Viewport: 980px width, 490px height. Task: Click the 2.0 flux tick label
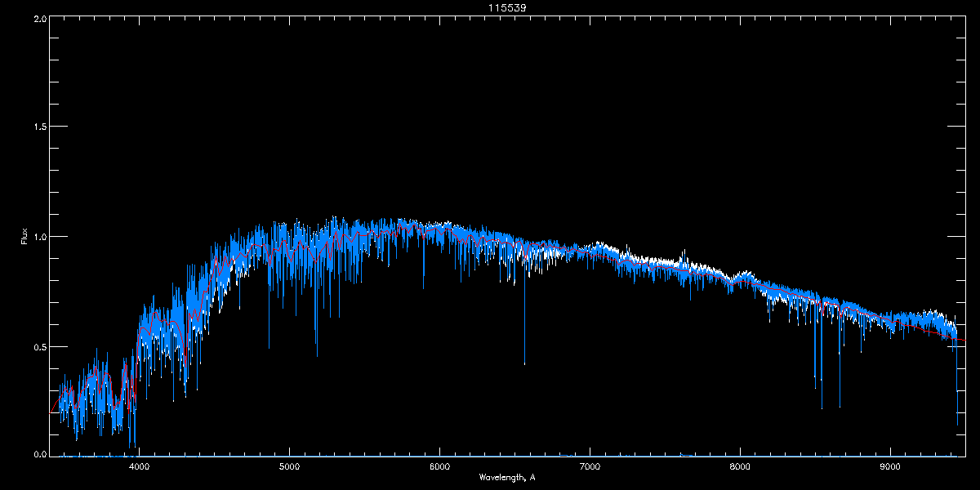tap(39, 17)
